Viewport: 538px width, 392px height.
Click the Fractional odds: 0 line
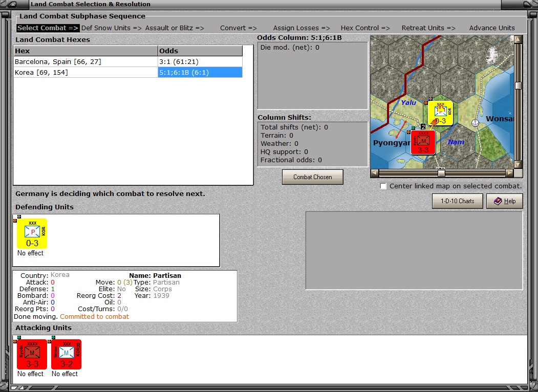291,160
